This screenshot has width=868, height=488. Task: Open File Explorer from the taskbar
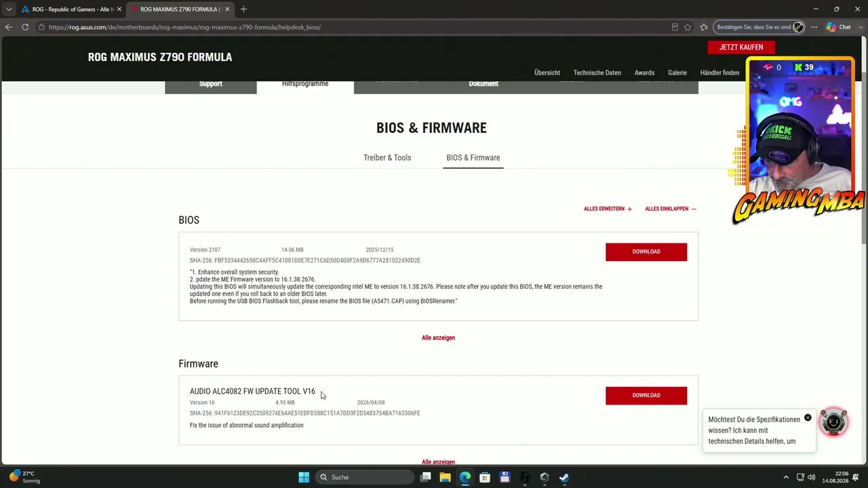pos(445,477)
